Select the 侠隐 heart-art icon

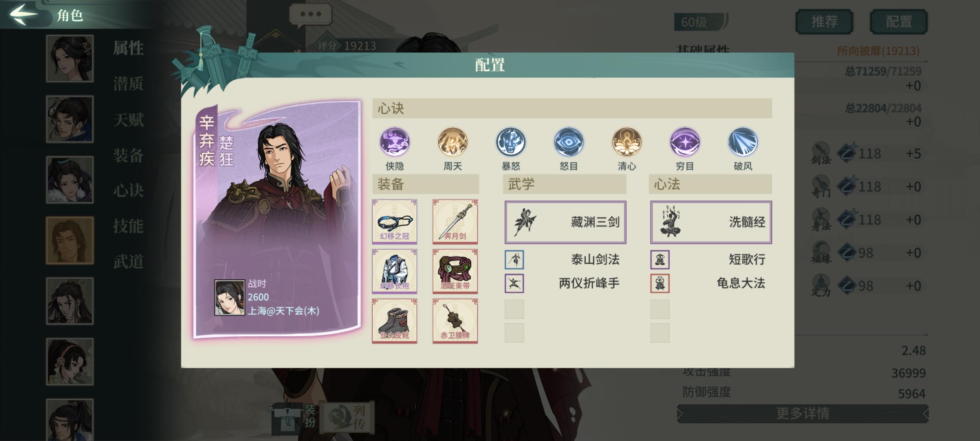394,142
